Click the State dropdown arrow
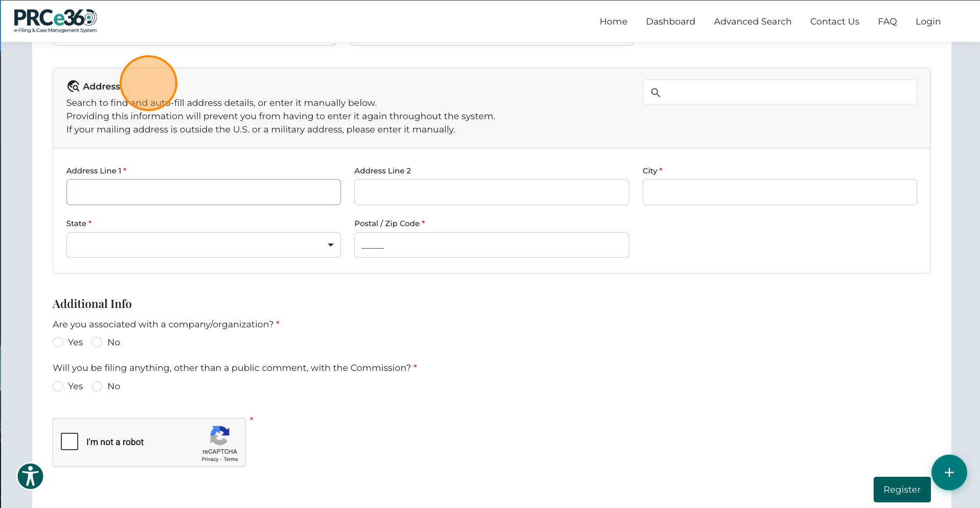 coord(330,245)
